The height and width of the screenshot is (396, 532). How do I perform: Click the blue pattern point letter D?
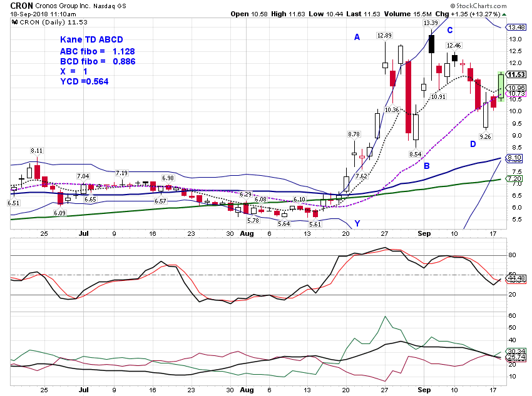(473, 144)
